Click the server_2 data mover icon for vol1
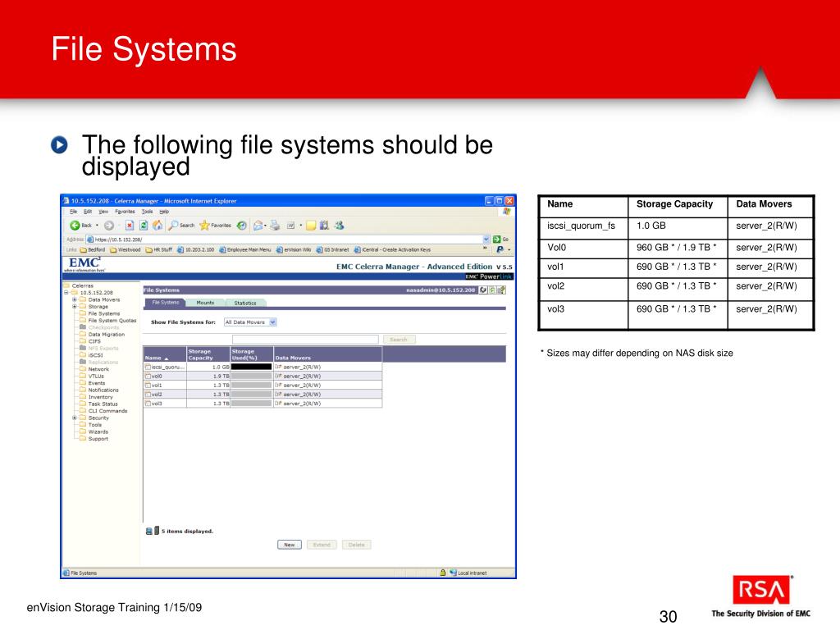The width and height of the screenshot is (840, 630). (278, 386)
